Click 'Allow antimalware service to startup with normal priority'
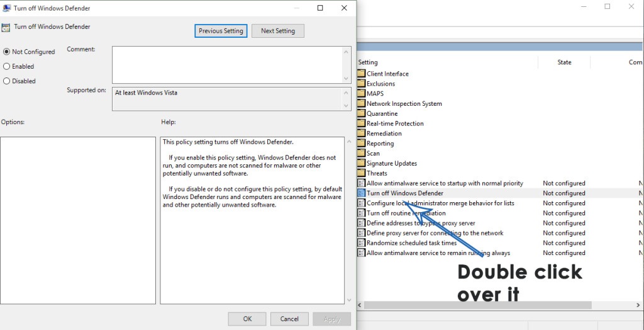Screen dimensions: 644x330 [445, 183]
